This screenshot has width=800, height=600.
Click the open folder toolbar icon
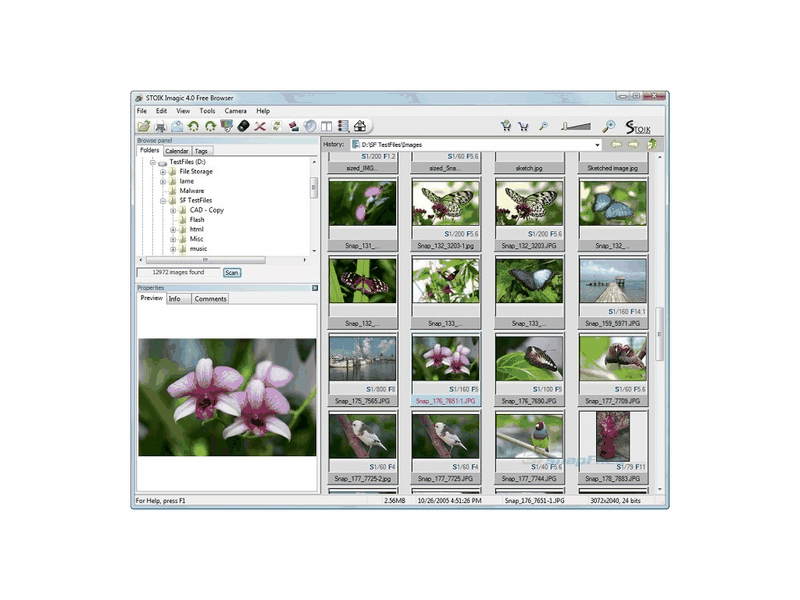[143, 126]
